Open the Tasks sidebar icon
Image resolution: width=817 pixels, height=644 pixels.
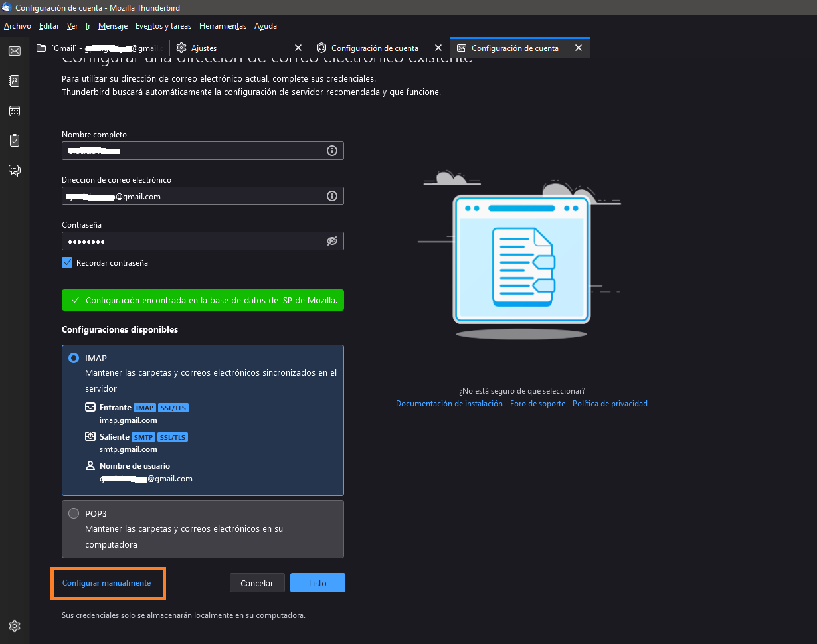click(15, 141)
